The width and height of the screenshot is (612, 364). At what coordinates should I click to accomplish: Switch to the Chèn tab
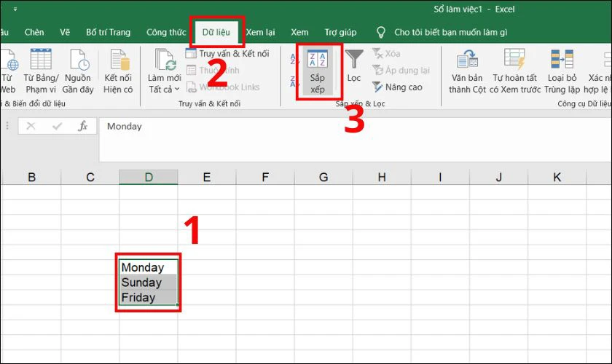click(34, 32)
